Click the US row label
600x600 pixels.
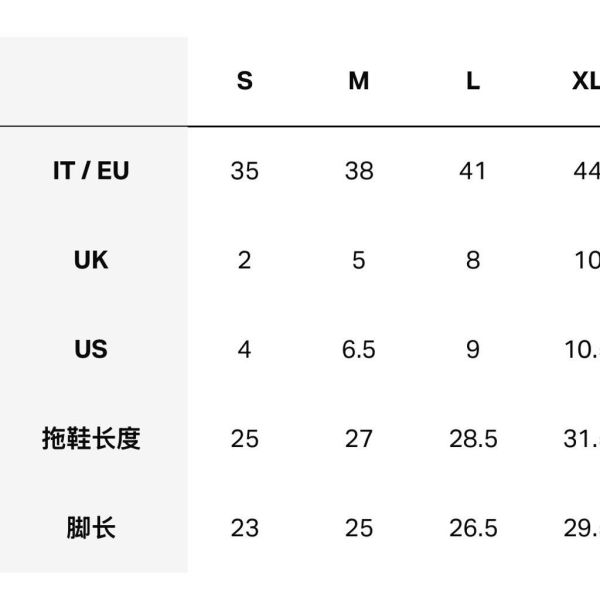click(91, 349)
